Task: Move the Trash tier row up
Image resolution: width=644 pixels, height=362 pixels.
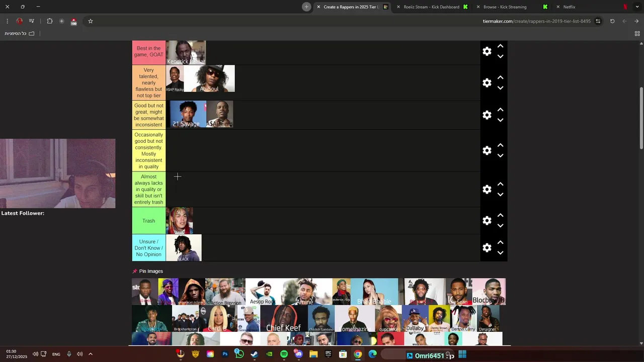Action: (500, 216)
